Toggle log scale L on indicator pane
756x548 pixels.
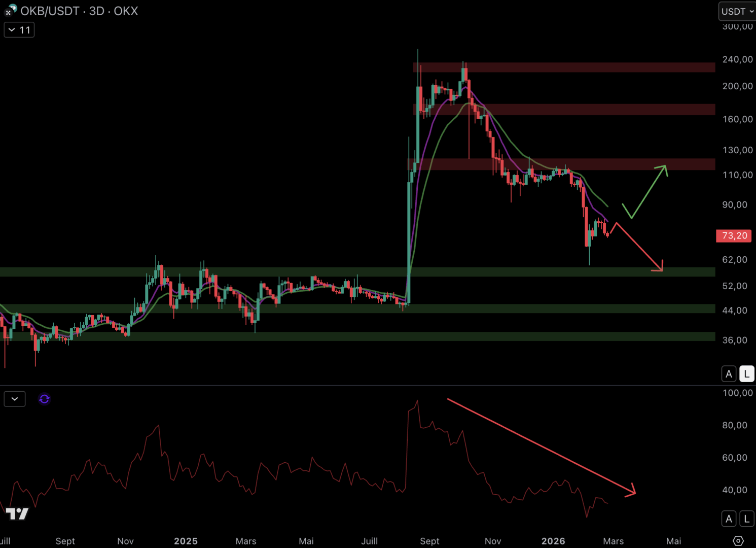pos(746,519)
